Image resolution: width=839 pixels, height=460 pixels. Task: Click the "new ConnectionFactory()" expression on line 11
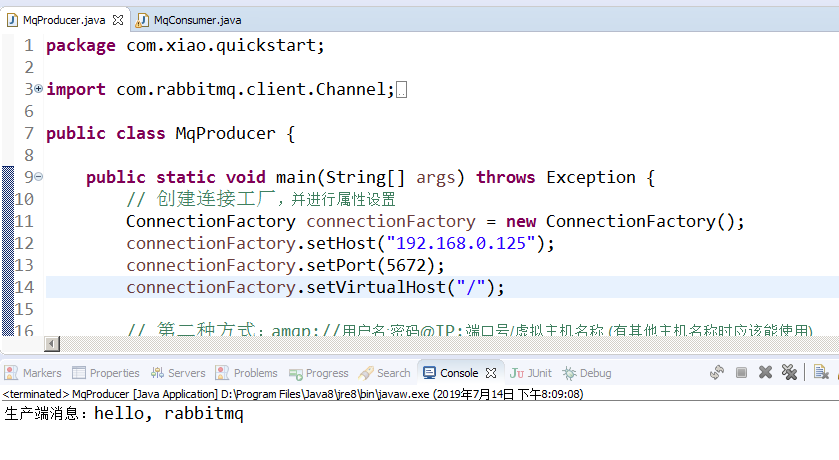[619, 221]
